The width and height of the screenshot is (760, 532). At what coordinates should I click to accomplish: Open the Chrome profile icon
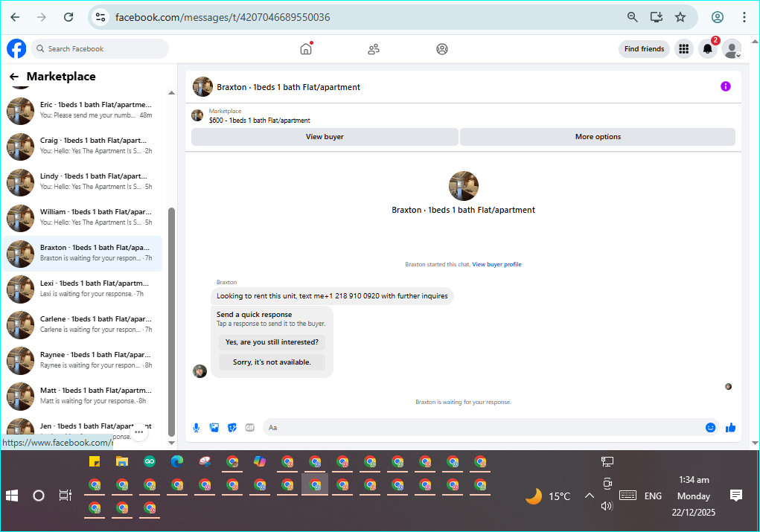718,17
